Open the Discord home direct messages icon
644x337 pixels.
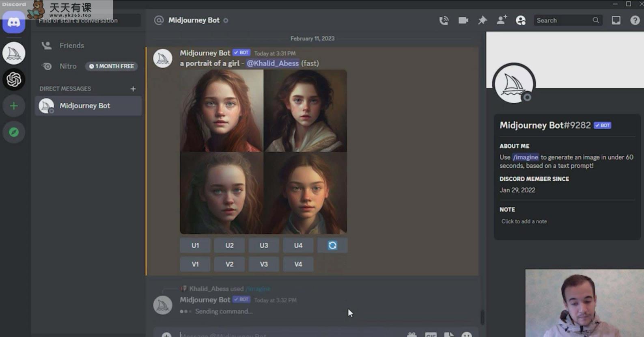click(x=14, y=22)
